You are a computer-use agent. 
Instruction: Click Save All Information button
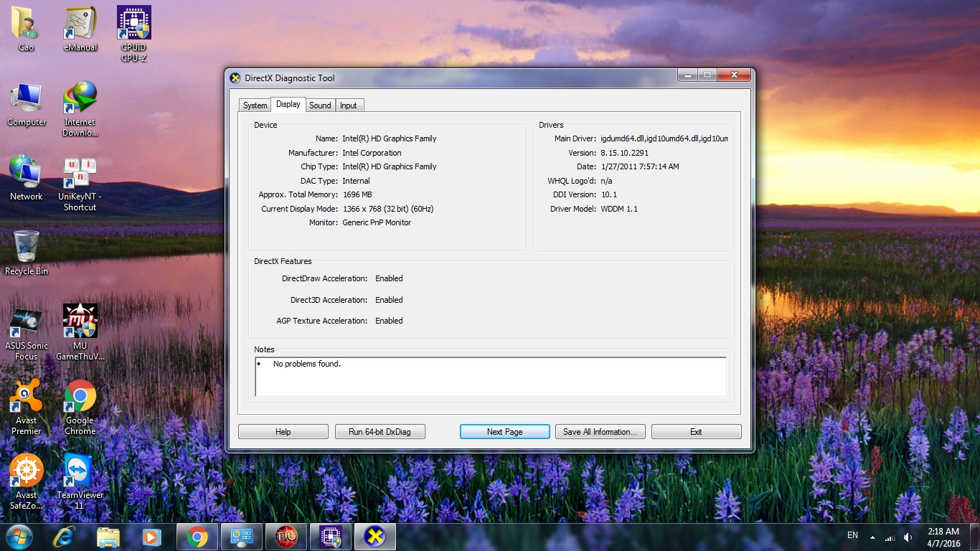(x=600, y=432)
